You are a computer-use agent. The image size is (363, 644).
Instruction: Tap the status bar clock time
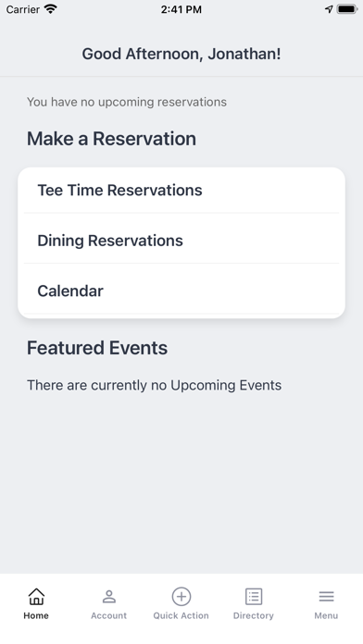click(x=181, y=9)
